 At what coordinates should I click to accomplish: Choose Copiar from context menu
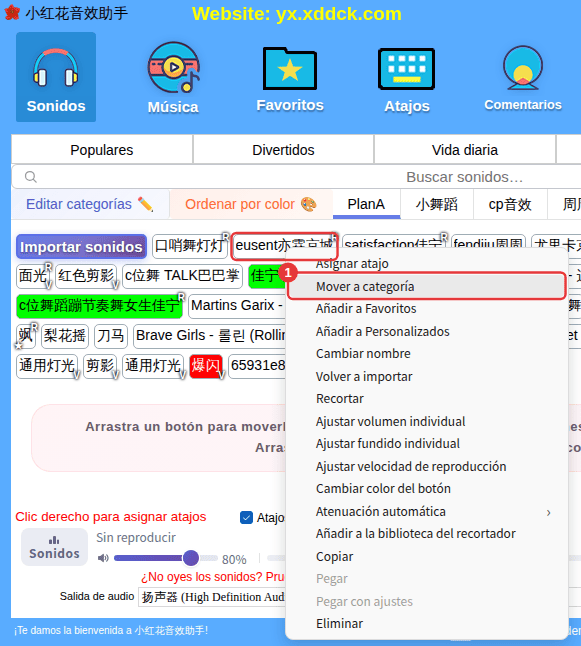coord(427,556)
